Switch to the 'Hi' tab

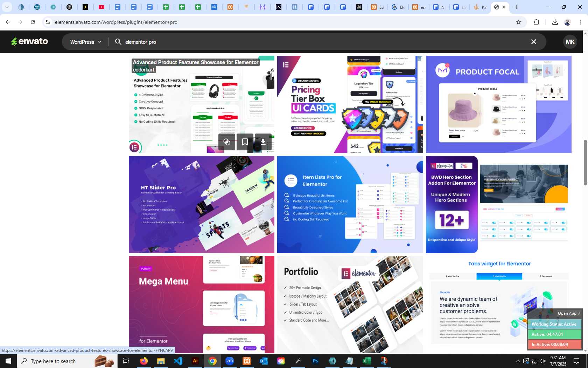(x=460, y=7)
